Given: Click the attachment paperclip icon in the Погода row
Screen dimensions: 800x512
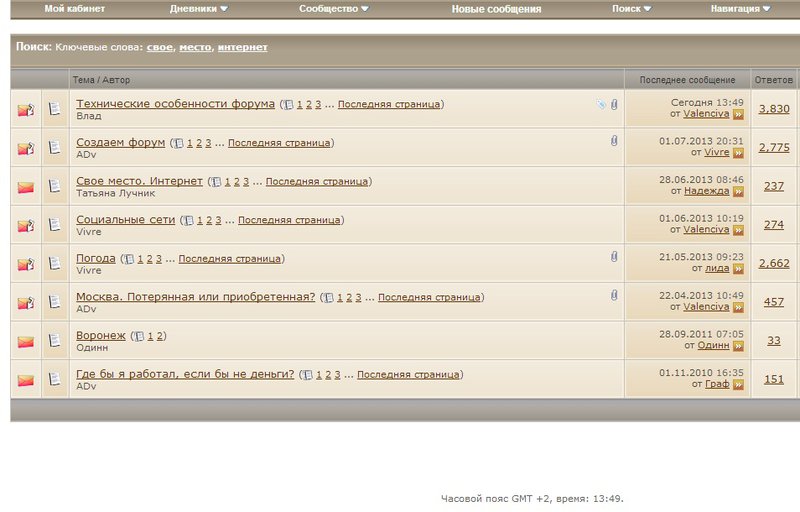Looking at the screenshot, I should 614,257.
